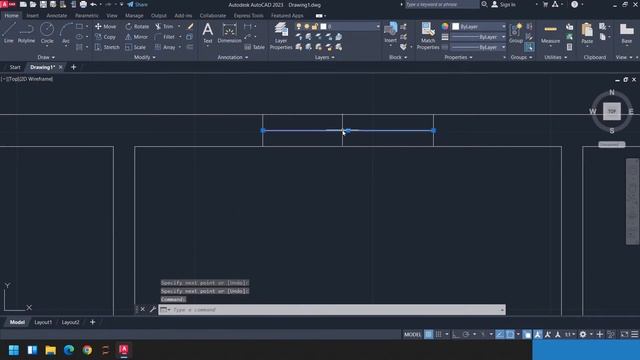Toggle snap mode in status bar
The width and height of the screenshot is (640, 360).
point(439,334)
